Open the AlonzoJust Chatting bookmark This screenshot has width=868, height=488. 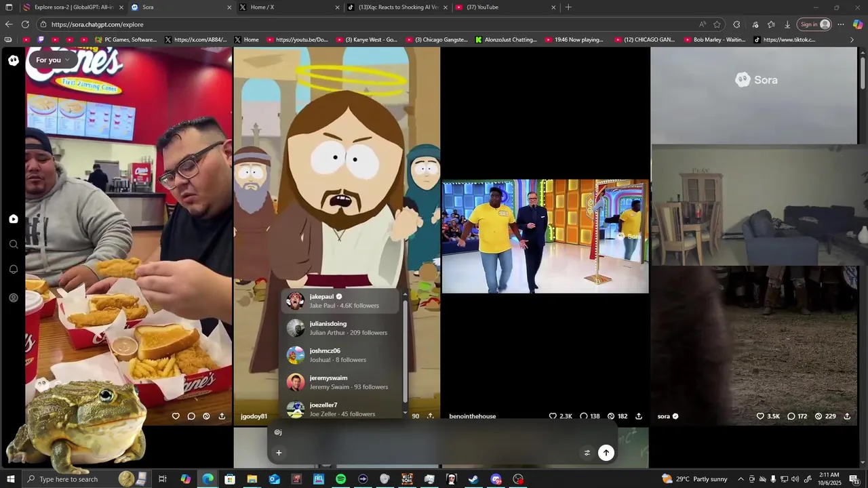506,40
